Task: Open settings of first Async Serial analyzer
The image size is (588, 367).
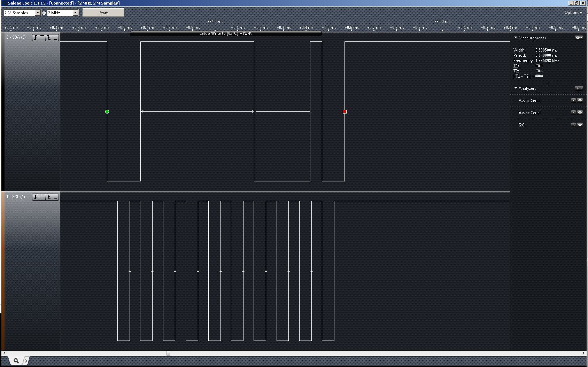Action: (580, 100)
